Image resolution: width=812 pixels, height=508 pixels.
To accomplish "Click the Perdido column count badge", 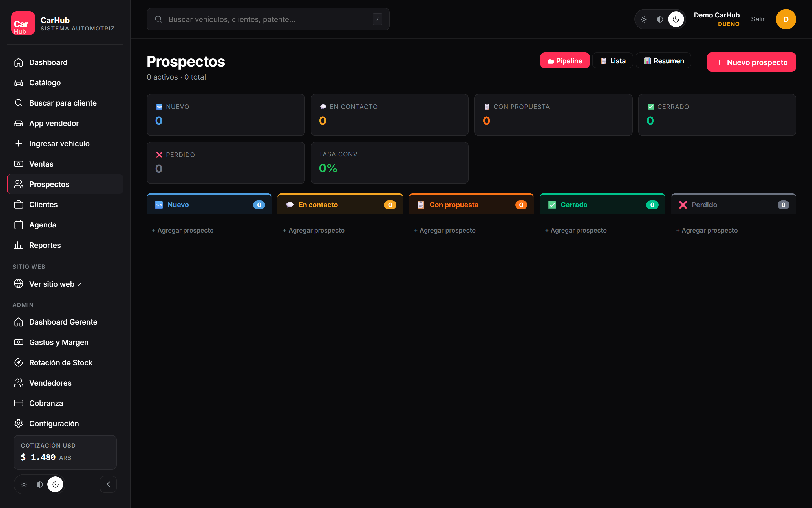I will coord(783,205).
